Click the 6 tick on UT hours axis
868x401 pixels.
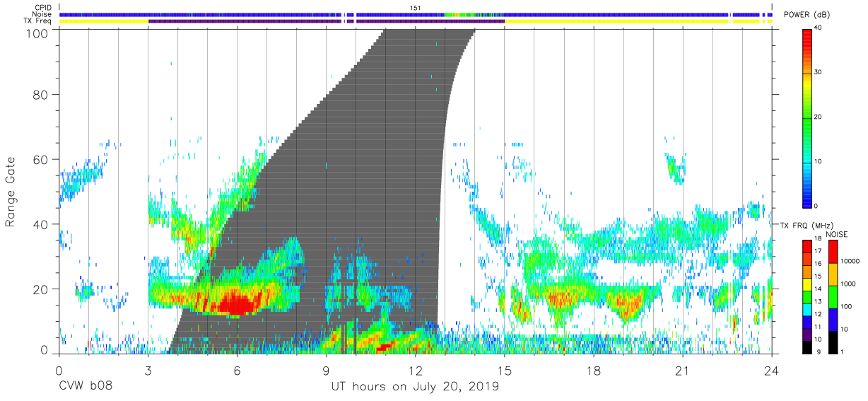pyautogui.click(x=237, y=370)
